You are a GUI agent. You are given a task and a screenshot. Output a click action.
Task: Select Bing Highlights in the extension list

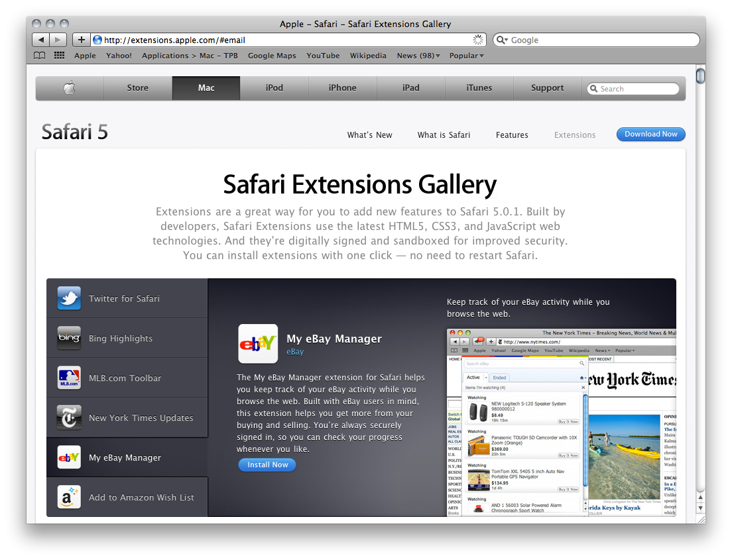pos(127,338)
